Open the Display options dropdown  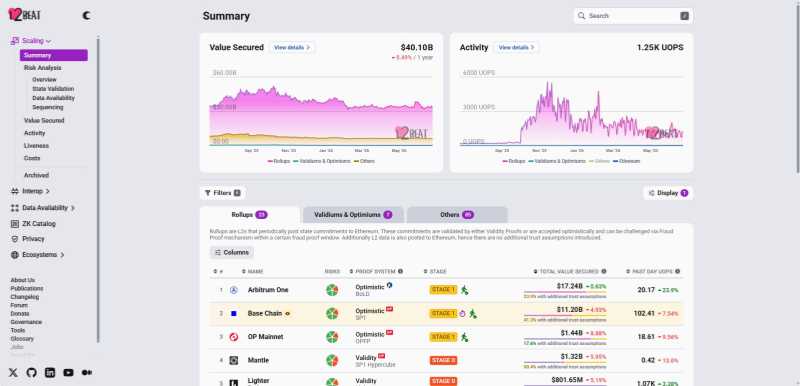click(x=668, y=193)
